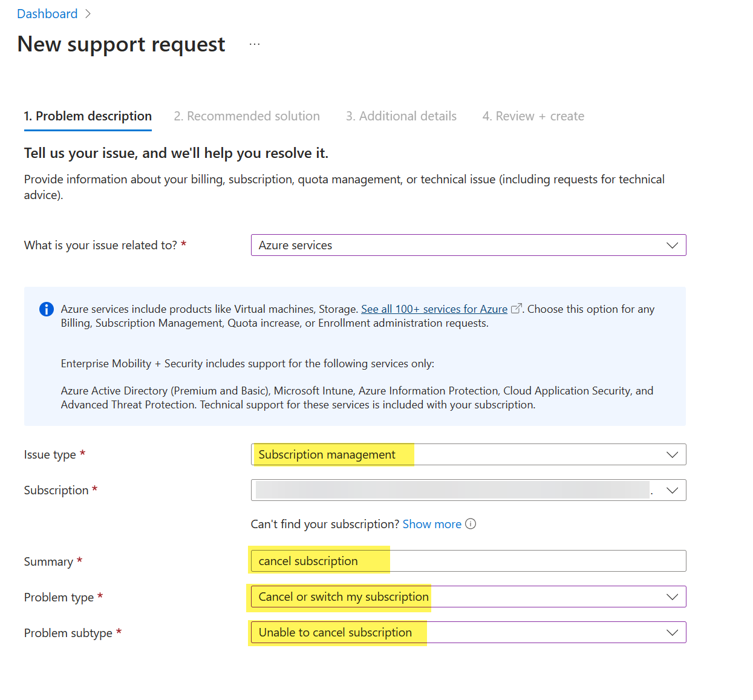Open the Subscription dropdown
Image resolution: width=753 pixels, height=700 pixels.
click(x=468, y=490)
